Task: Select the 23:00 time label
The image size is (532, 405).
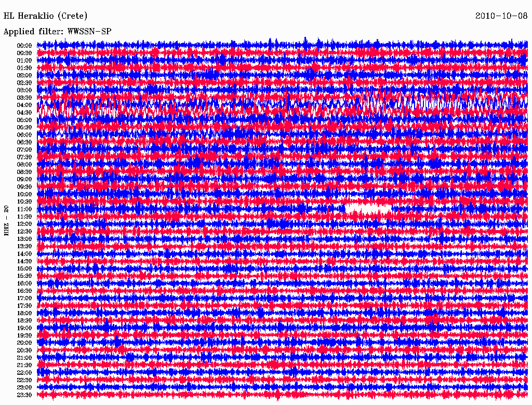Action: point(24,388)
